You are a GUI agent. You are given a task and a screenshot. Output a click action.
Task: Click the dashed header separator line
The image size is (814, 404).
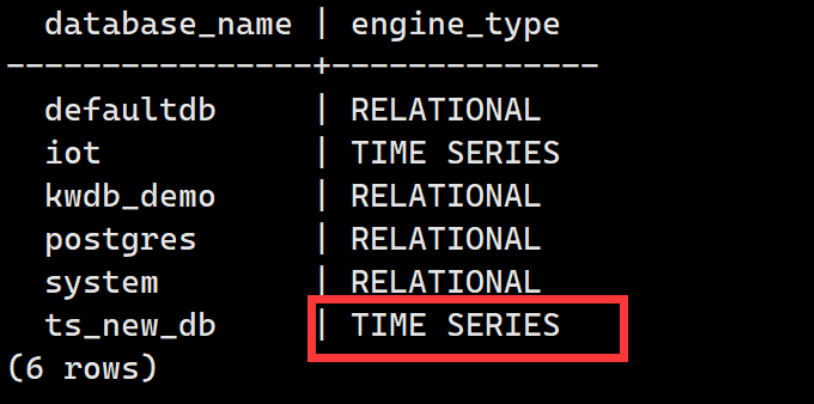pyautogui.click(x=303, y=66)
